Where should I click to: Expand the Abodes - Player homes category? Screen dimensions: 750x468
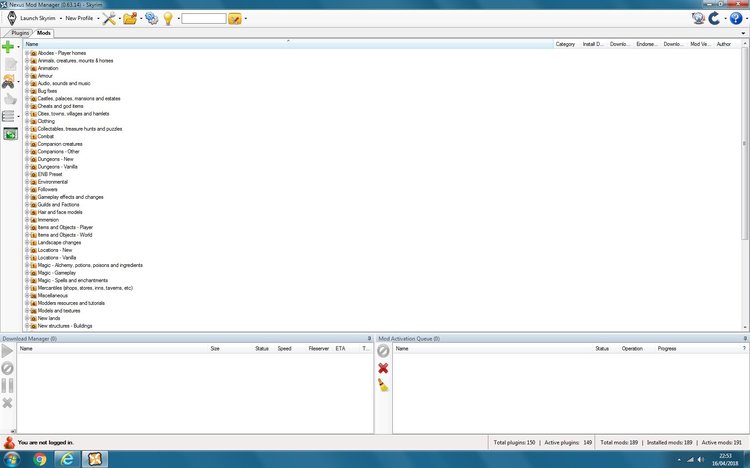27,53
